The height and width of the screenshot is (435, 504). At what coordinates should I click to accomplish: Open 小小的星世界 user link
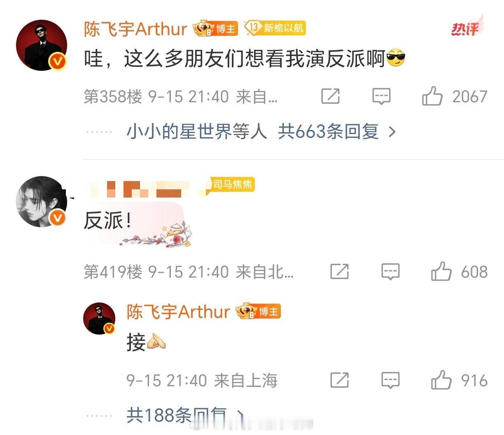pos(197,132)
